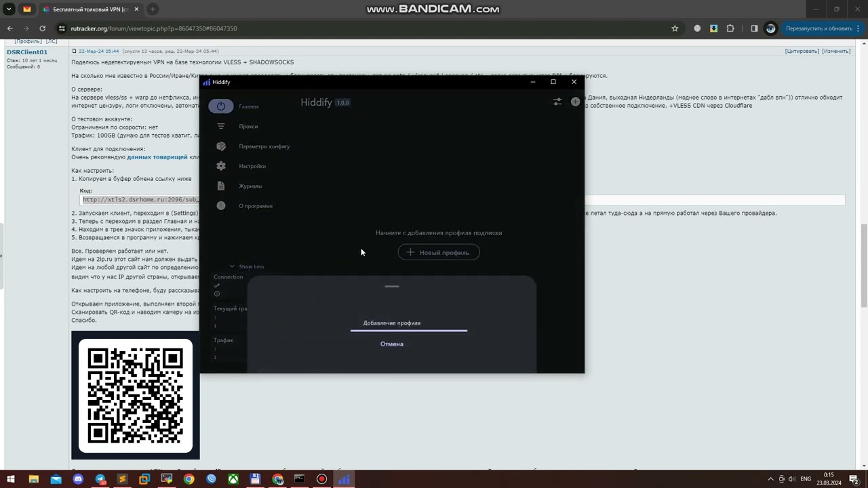Open Discord from taskbar

tap(78, 479)
